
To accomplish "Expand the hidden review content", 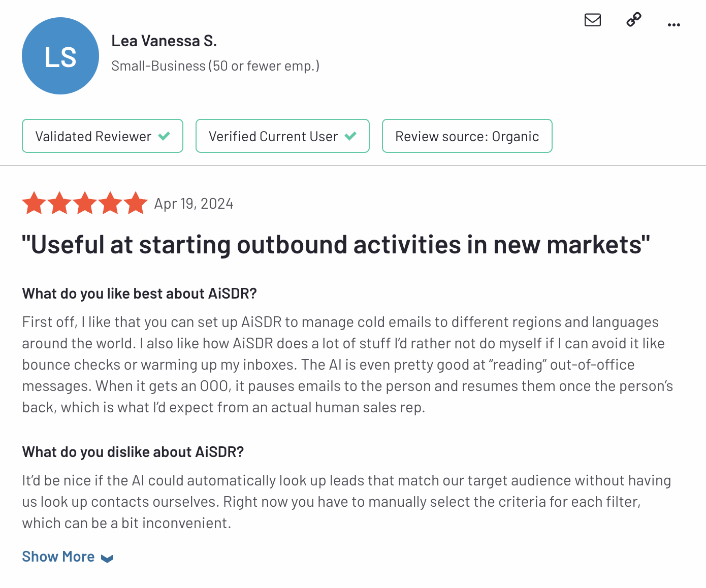I will pos(58,557).
